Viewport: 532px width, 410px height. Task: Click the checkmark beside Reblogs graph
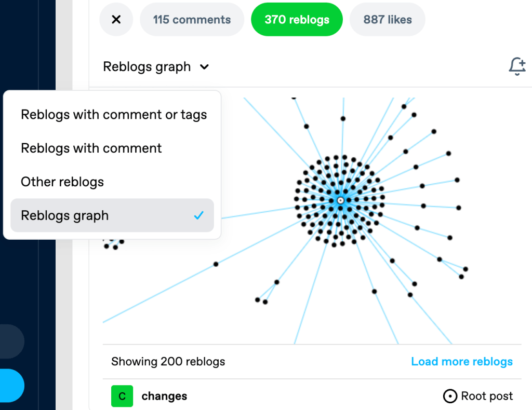coord(198,215)
